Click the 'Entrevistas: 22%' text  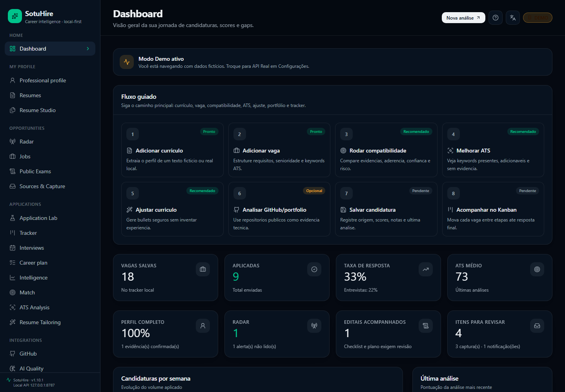[x=361, y=290]
